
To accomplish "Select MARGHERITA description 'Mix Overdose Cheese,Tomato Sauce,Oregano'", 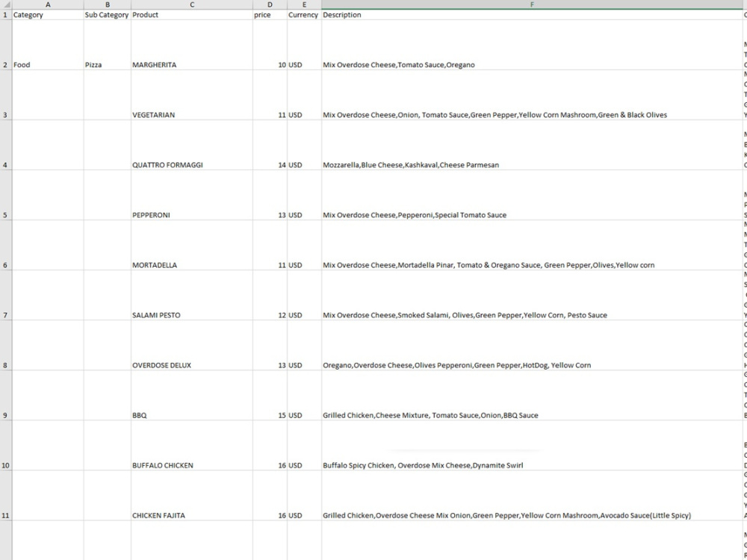I will [532, 45].
